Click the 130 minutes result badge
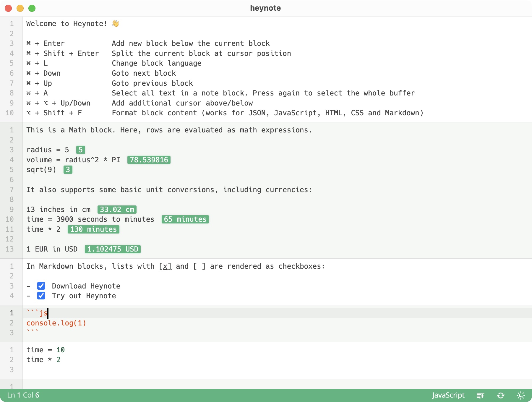 pos(93,229)
